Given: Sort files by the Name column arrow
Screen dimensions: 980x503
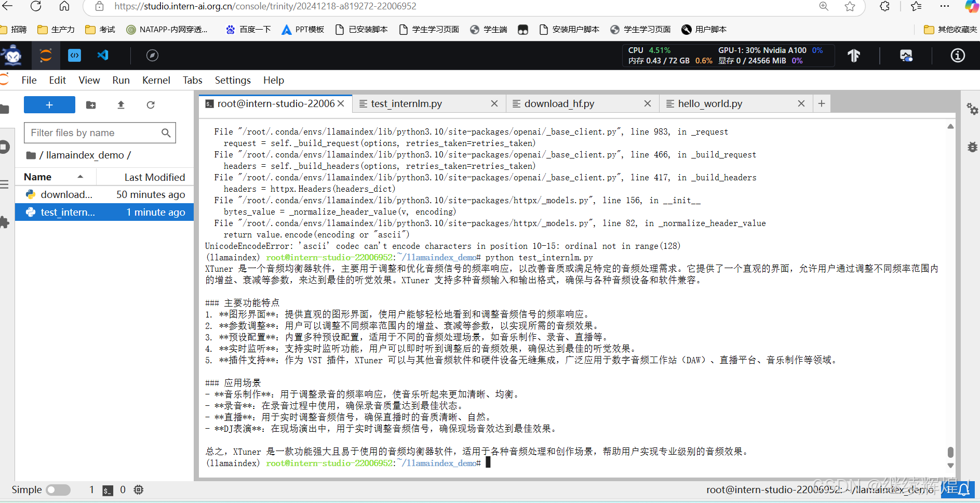Looking at the screenshot, I should (79, 177).
